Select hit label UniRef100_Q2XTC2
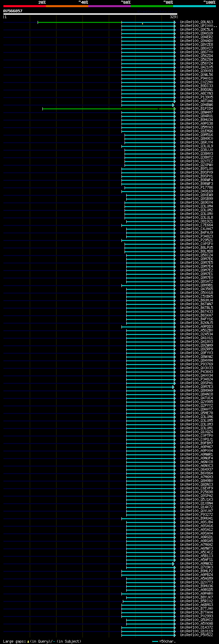The image size is (219, 644). tap(196, 161)
